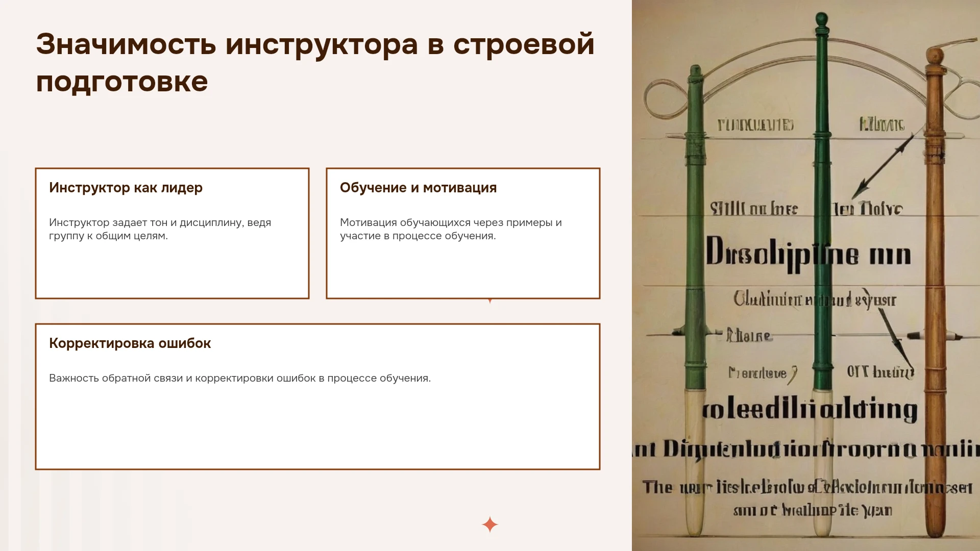Click the text about тон и дисциплину

click(160, 229)
